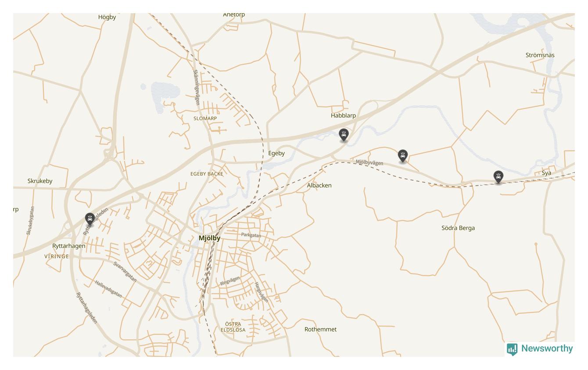This screenshot has height=370, width=588.
Task: Select the Egeby Backe district label
Action: [207, 174]
